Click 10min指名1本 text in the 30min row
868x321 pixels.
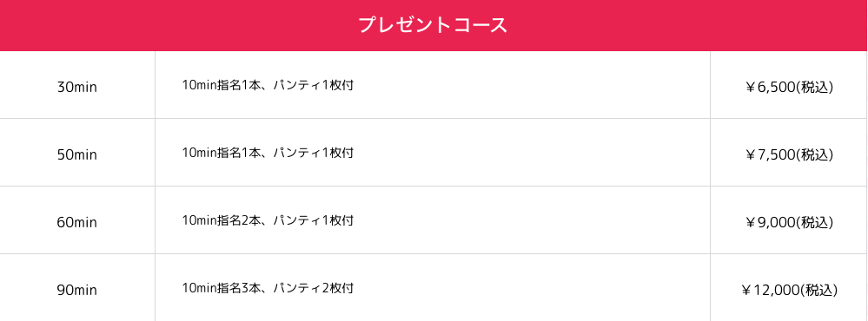pos(219,86)
